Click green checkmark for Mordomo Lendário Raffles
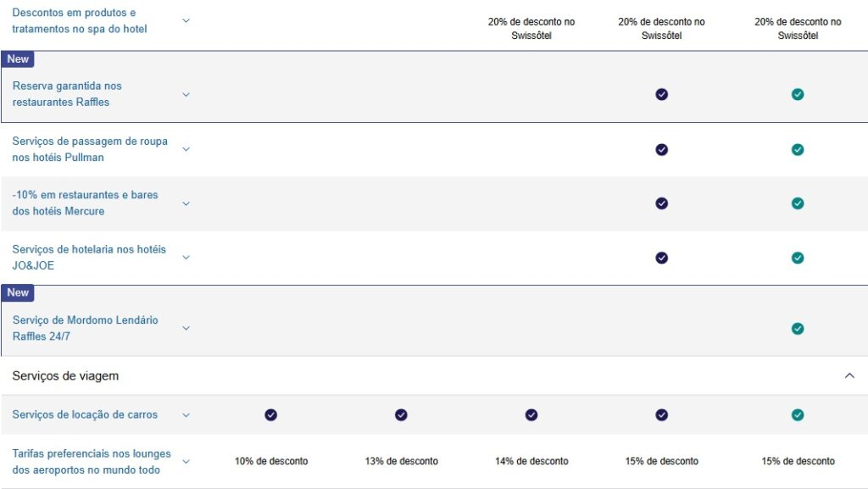The height and width of the screenshot is (489, 868). [797, 329]
